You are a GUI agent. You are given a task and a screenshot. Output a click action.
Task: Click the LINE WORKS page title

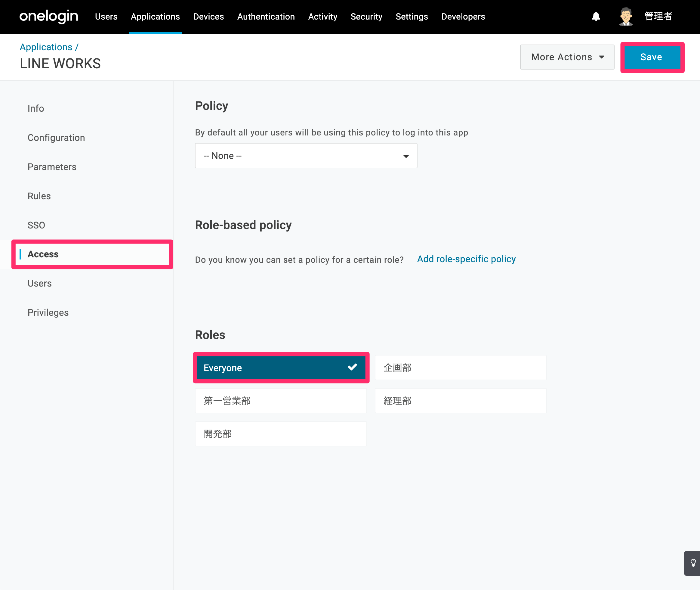click(x=60, y=64)
